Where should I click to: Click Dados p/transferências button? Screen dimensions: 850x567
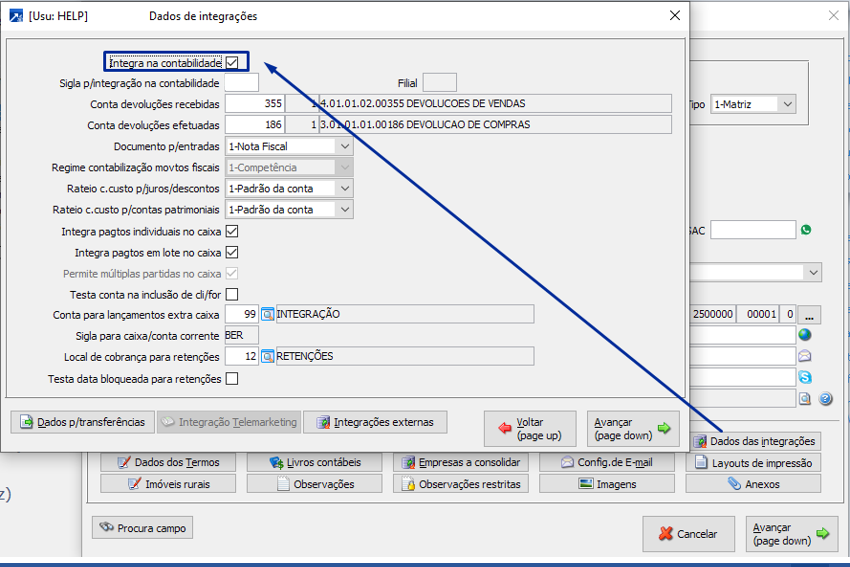(83, 422)
